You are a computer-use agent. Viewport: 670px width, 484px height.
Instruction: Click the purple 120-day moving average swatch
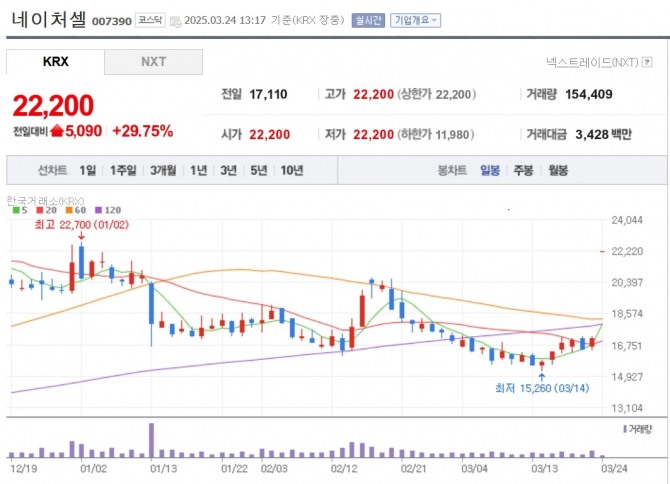coord(98,210)
